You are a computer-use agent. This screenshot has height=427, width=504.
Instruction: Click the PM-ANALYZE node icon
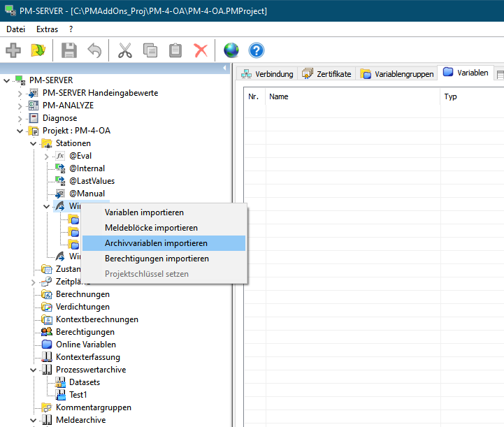point(34,106)
